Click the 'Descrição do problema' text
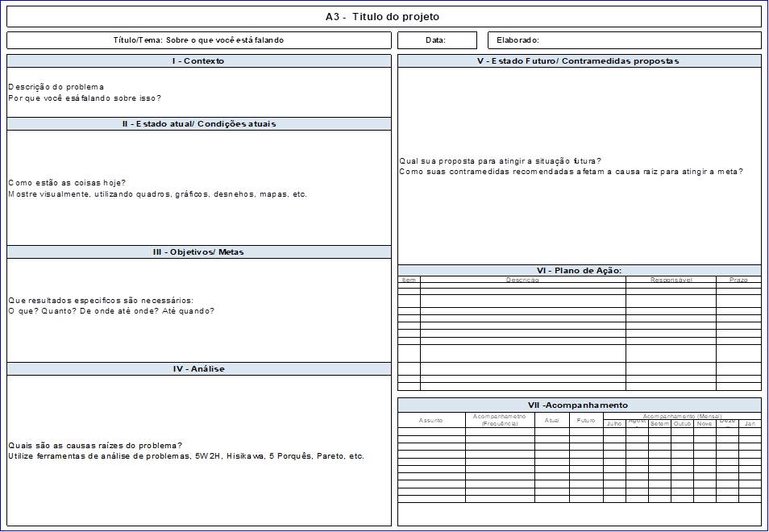769x532 pixels. [56, 87]
